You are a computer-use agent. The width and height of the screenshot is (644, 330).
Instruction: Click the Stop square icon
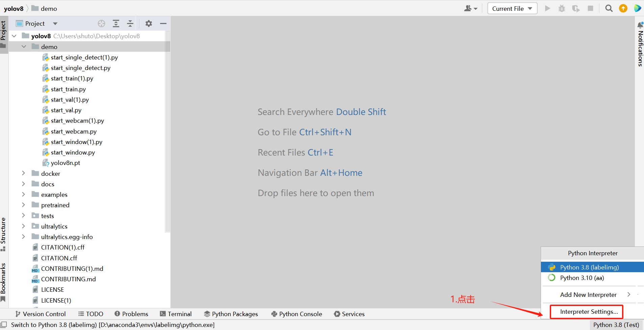(590, 8)
